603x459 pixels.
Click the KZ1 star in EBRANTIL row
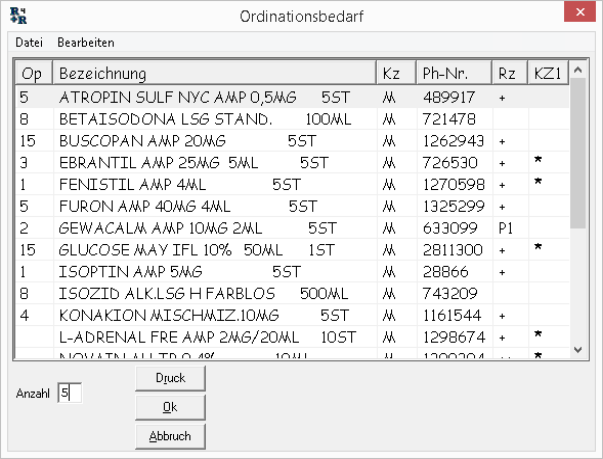(x=538, y=159)
